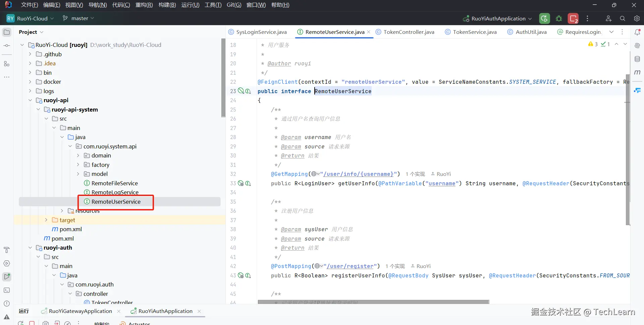This screenshot has width=644, height=325.
Task: Open the RuoYi-Cloud project dropdown
Action: click(30, 18)
